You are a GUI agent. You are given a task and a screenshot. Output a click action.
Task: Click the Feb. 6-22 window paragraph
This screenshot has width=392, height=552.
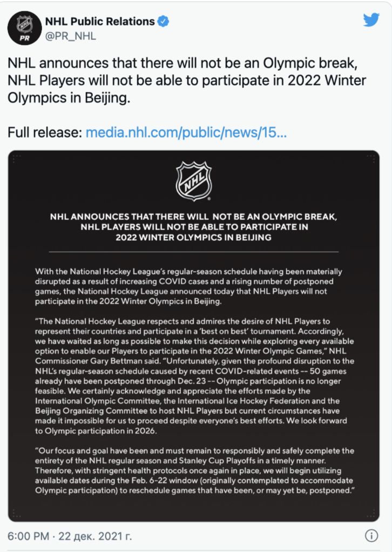point(194,470)
